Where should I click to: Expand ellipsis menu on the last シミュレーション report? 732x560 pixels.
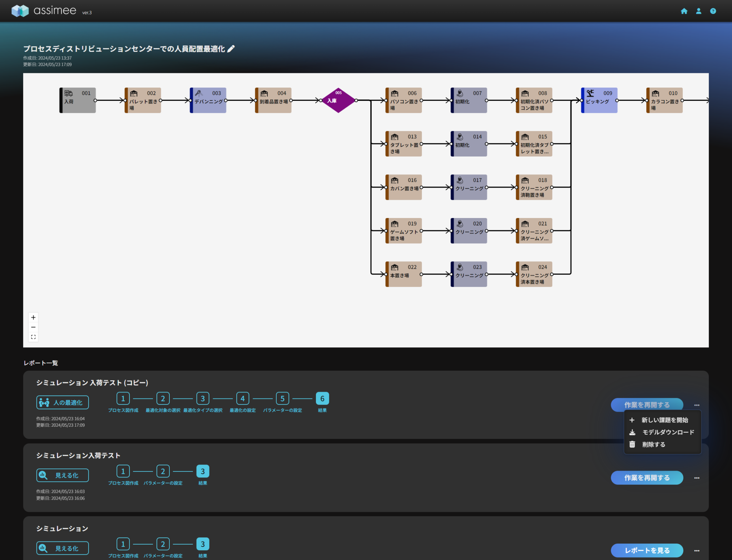(697, 550)
